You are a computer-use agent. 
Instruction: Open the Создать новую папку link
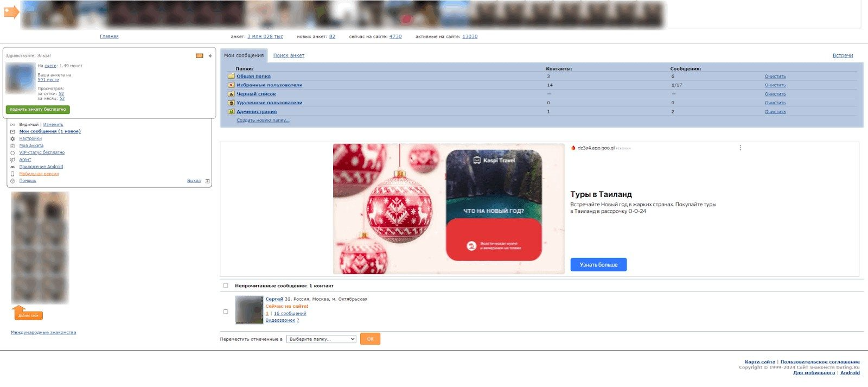click(263, 120)
